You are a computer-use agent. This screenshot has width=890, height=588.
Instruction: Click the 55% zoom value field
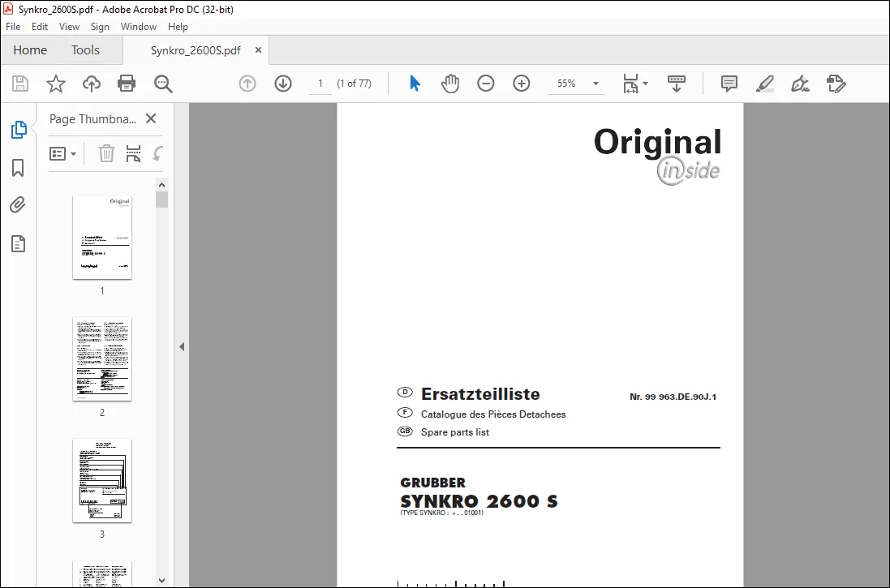coord(566,84)
